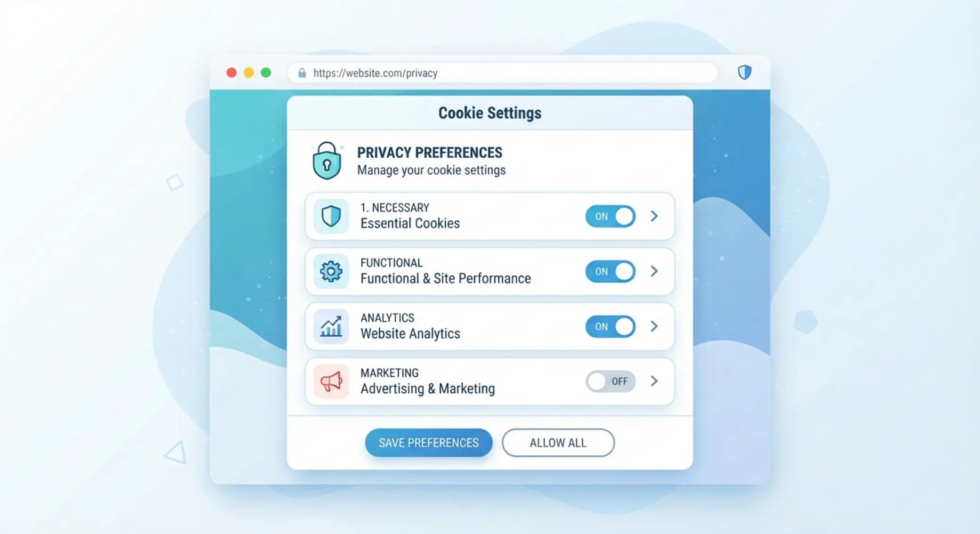Click the shield icon for Essential Cookies

[x=331, y=216]
